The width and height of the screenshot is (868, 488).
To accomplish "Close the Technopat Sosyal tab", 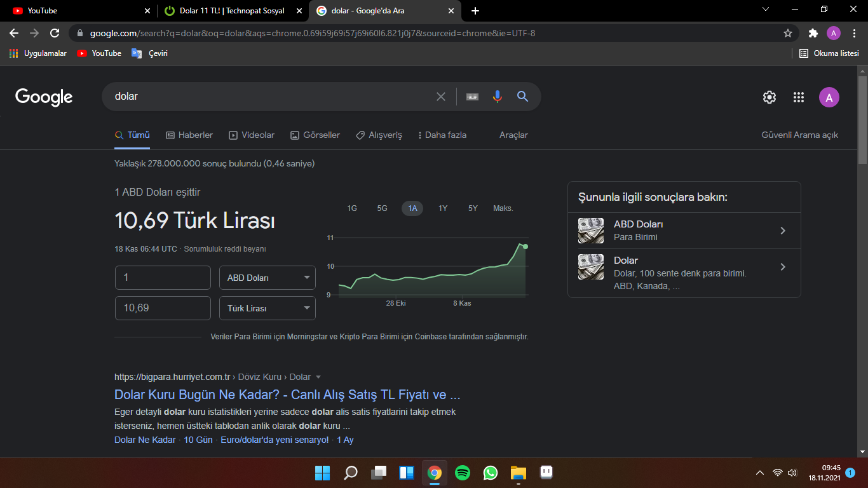I will pyautogui.click(x=299, y=11).
